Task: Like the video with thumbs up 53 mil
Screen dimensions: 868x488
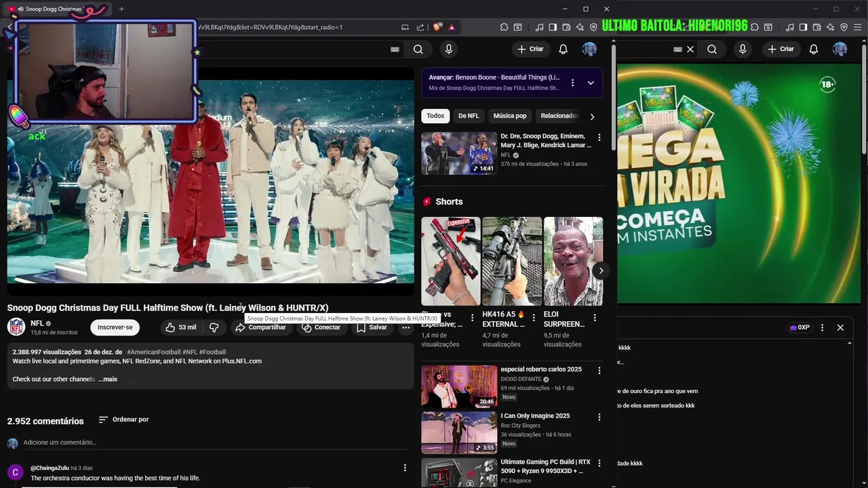Action: tap(180, 327)
